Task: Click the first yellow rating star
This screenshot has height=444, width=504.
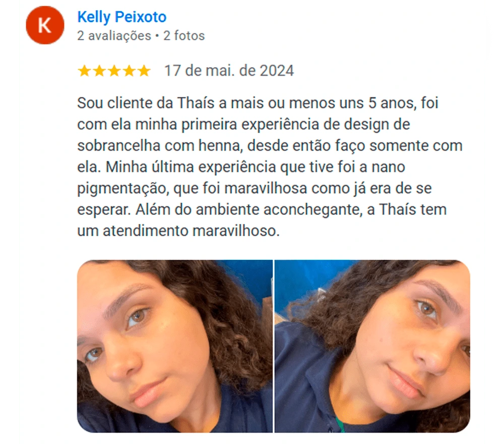Action: click(84, 71)
